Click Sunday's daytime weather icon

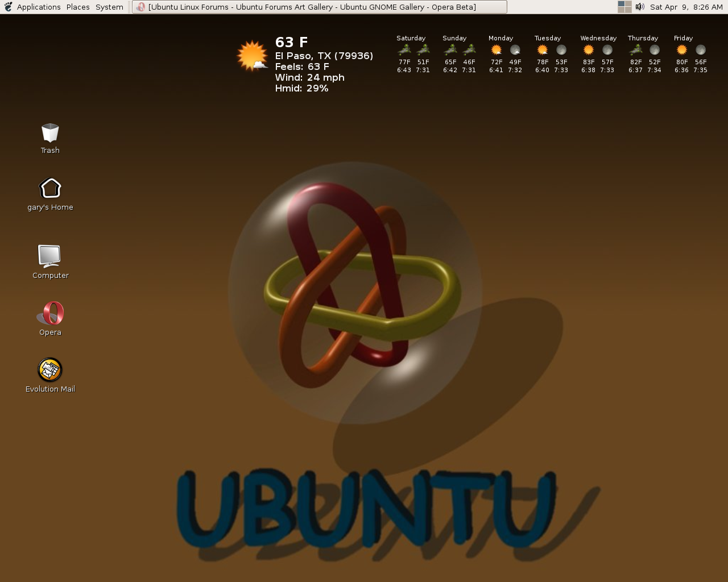(450, 50)
